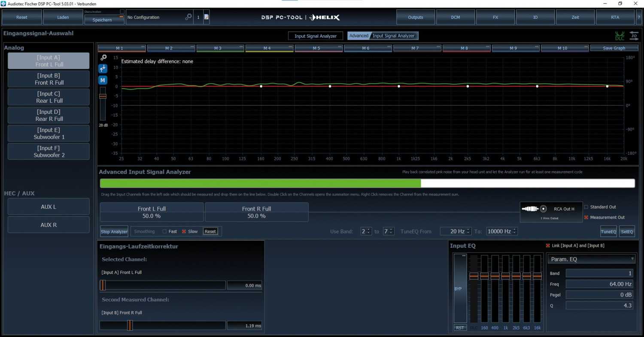The height and width of the screenshot is (337, 644).
Task: Open the IO routing icon at top right
Action: 634,36
